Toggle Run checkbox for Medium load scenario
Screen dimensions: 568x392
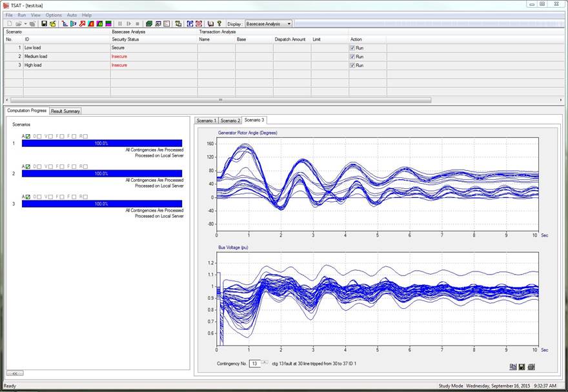352,57
